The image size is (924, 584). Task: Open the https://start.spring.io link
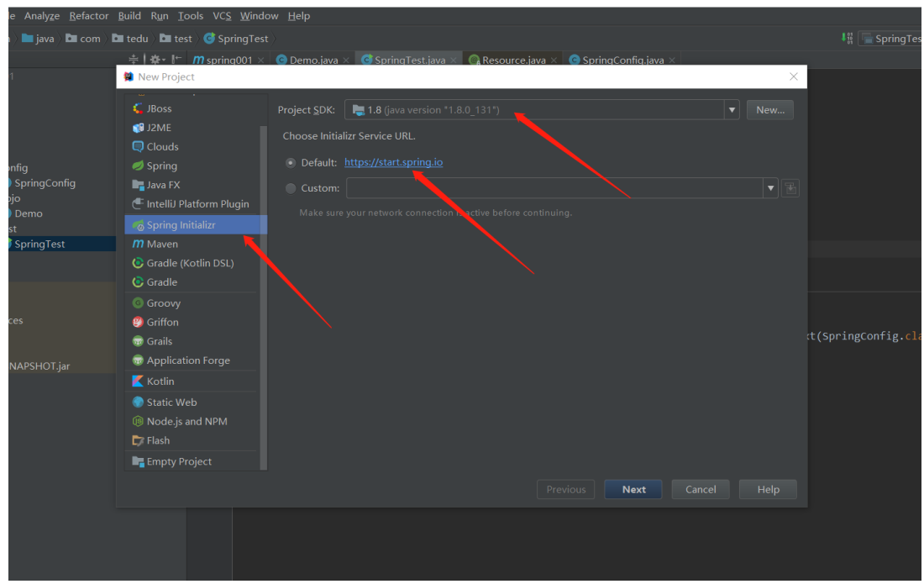tap(394, 162)
